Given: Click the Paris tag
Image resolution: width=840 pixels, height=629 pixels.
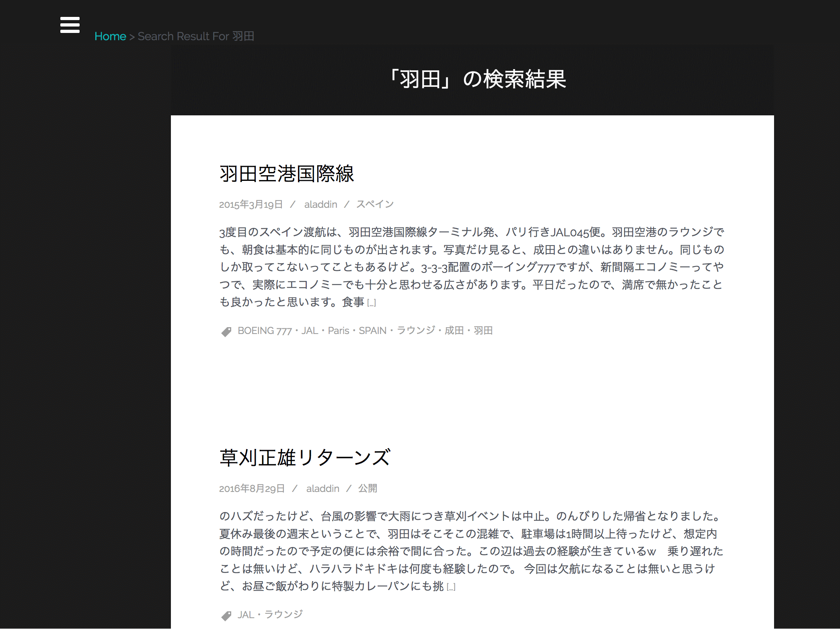Looking at the screenshot, I should click(x=338, y=331).
